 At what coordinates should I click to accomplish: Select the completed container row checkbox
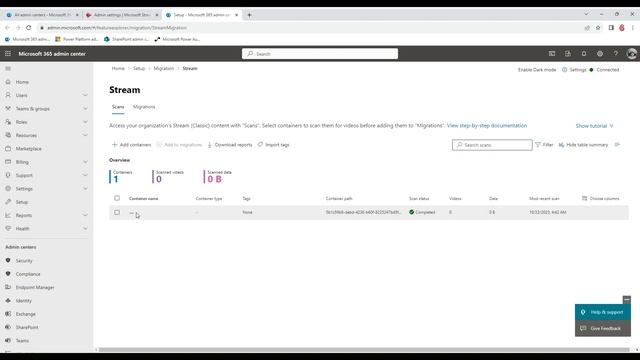(x=117, y=212)
